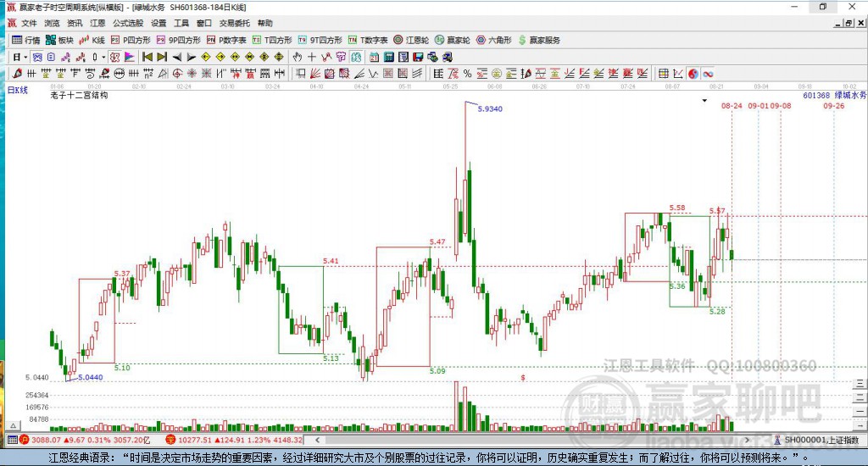Click the chart axes line icon
868x466 pixels.
[678, 74]
